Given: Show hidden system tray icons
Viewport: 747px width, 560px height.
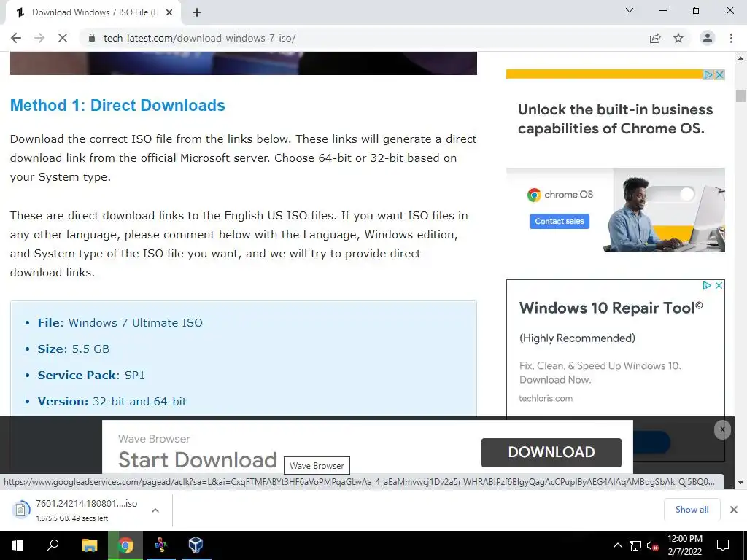Looking at the screenshot, I should pyautogui.click(x=617, y=545).
